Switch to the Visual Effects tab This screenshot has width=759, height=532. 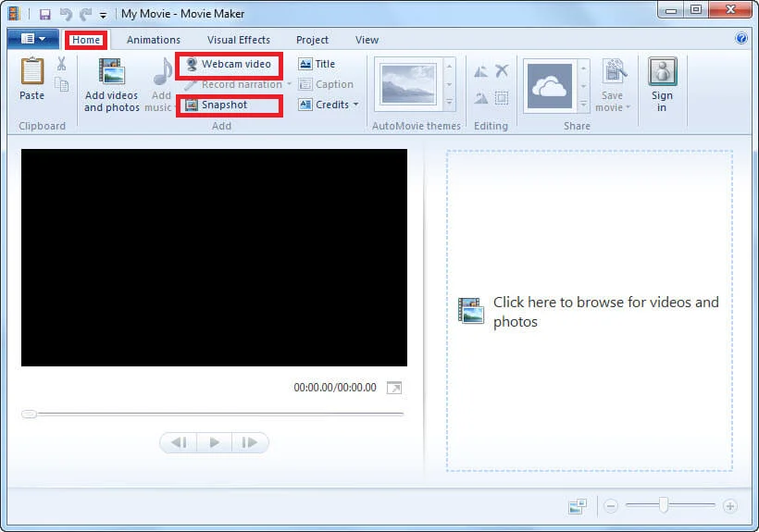point(239,40)
